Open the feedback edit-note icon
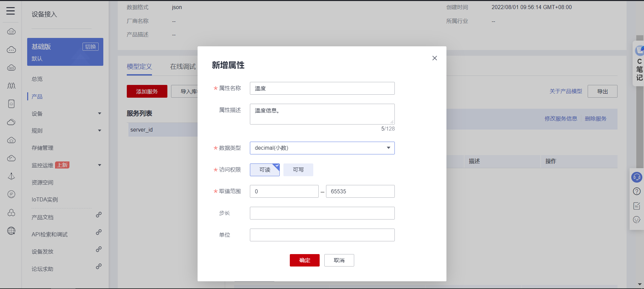644x289 pixels. [x=637, y=206]
